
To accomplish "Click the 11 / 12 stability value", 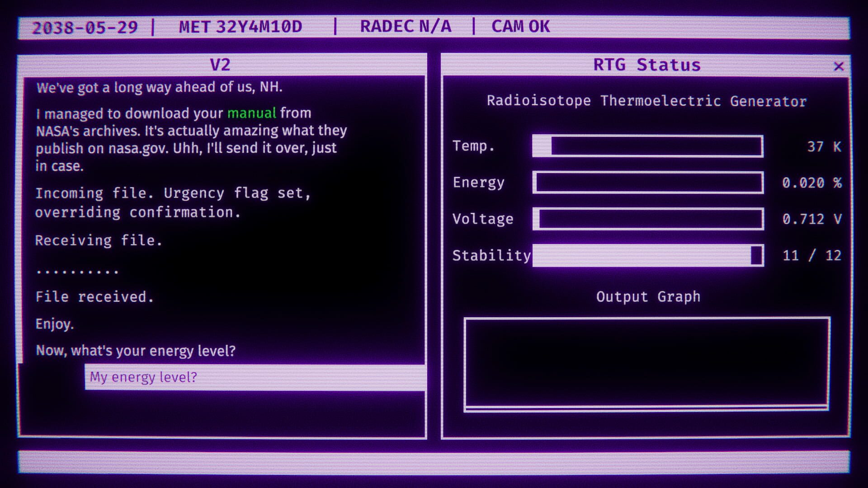I will 811,256.
